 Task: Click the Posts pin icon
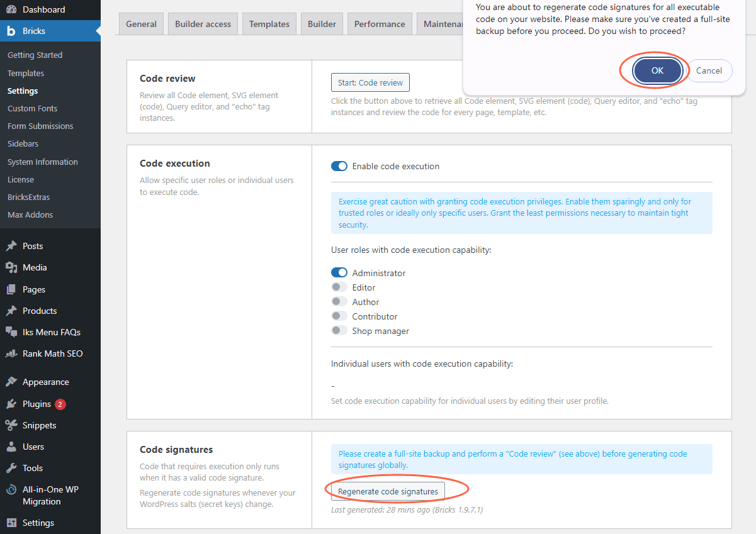11,246
